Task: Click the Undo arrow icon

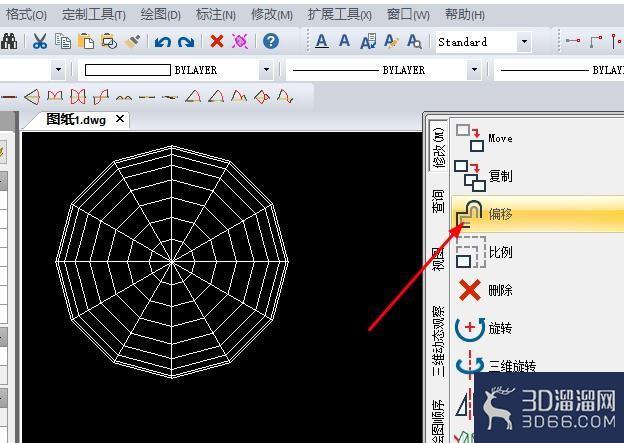Action: point(163,41)
